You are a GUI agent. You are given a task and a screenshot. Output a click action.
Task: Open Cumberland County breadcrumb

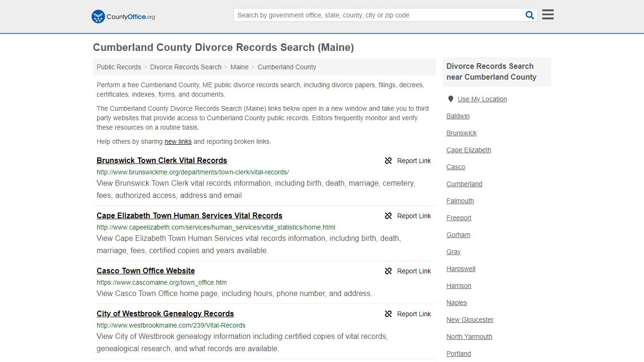tap(287, 67)
